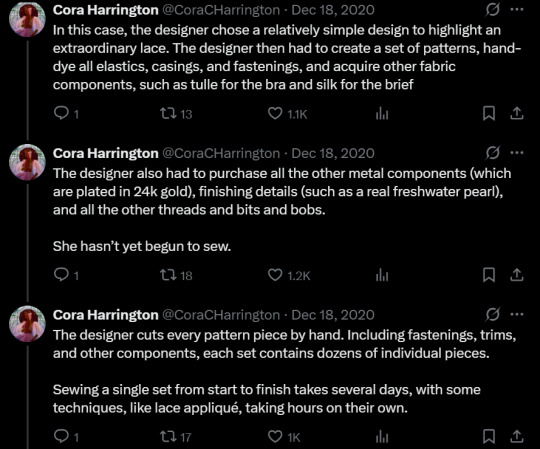The image size is (540, 449).
Task: Open Cora Harrington's avatar on first tweet
Action: pyautogui.click(x=27, y=19)
